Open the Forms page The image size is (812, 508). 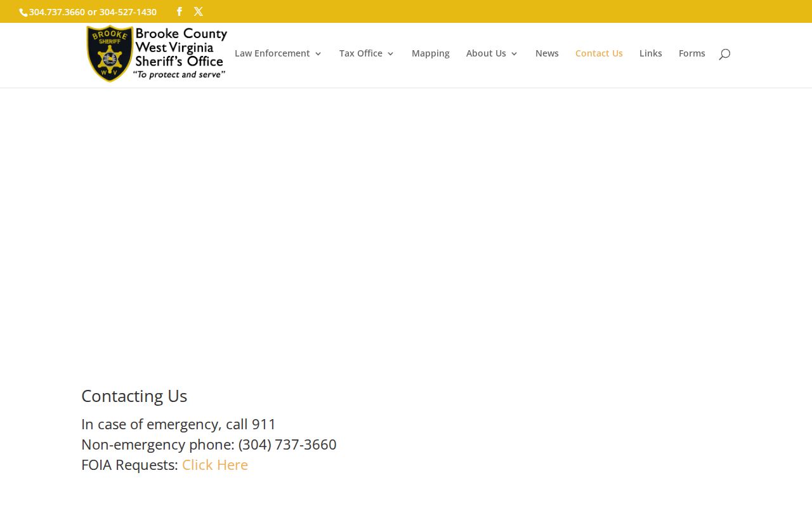click(x=692, y=53)
